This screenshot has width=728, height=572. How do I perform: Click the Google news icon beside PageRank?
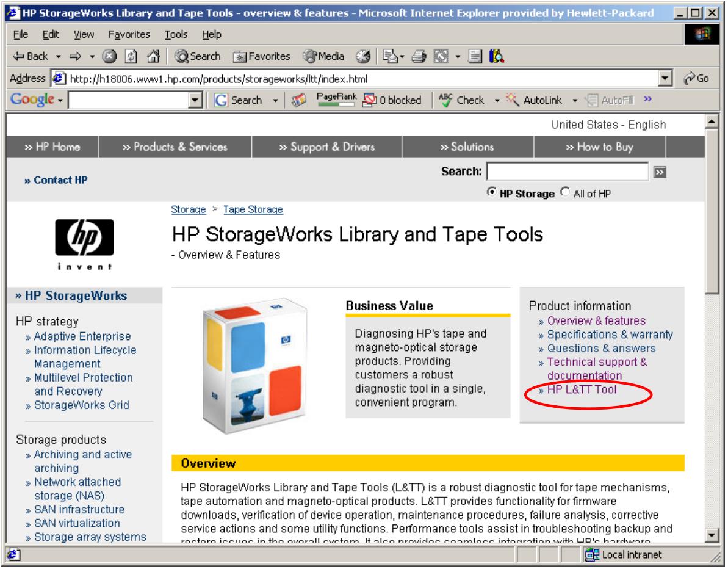point(299,100)
